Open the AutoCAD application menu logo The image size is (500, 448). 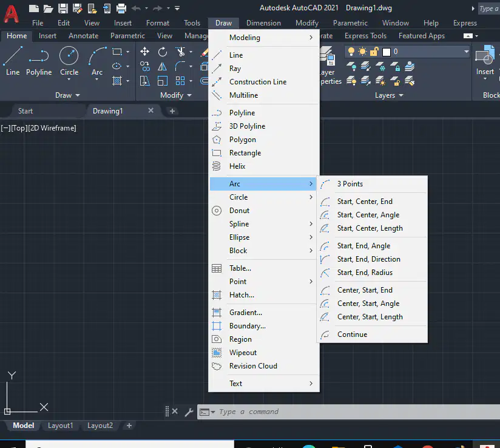[11, 14]
